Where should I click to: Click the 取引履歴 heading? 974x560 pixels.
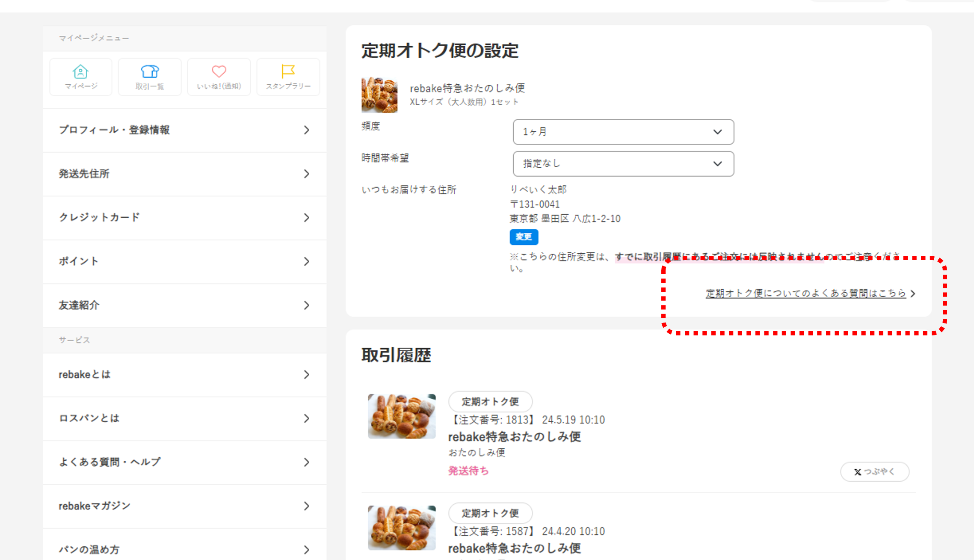tap(396, 355)
